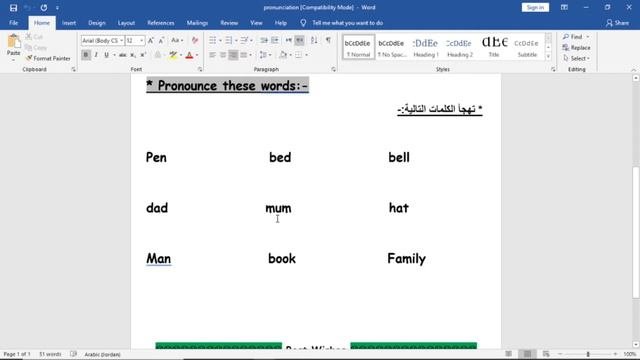Collapse the ribbon with the caret
The height and width of the screenshot is (360, 640).
pos(633,70)
